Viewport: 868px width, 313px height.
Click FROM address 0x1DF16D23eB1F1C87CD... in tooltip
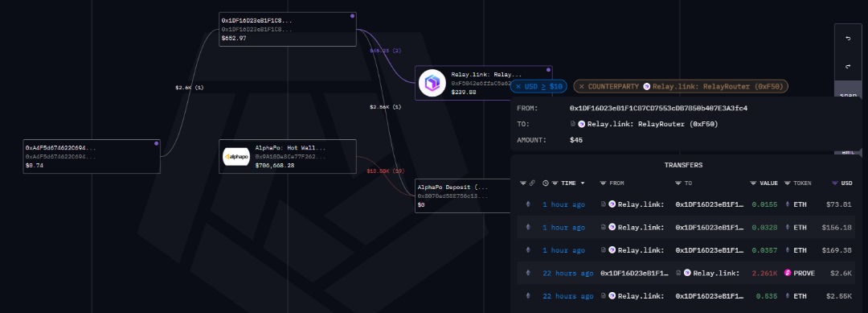[658, 108]
